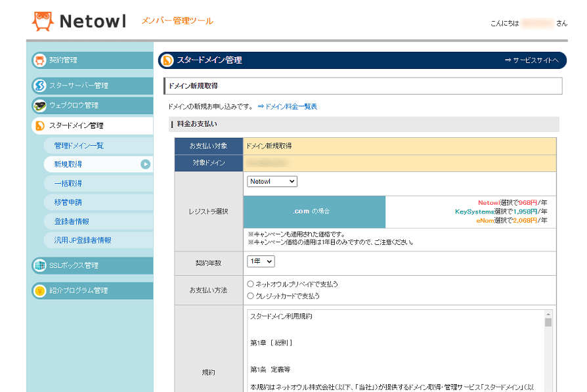The width and height of the screenshot is (587, 392).
Task: Click the terms scrollbar up arrow
Action: (548, 314)
